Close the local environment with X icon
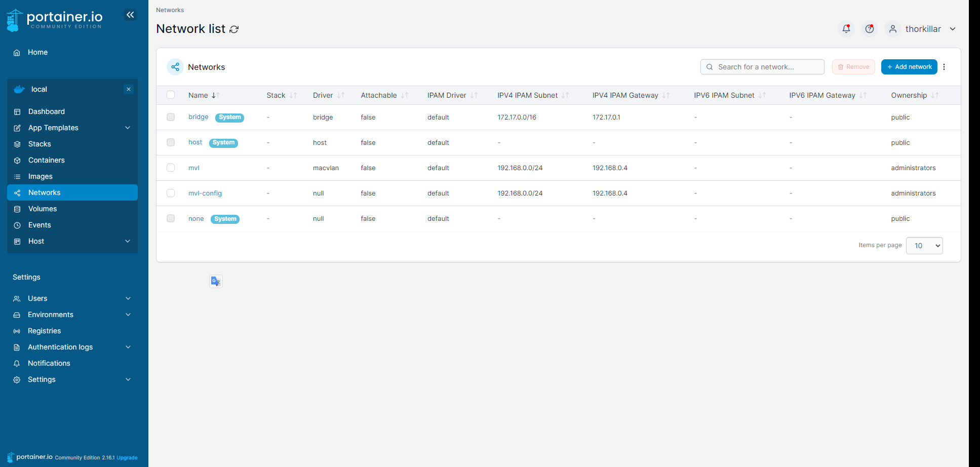Screen dimensions: 980x467 point(129,89)
